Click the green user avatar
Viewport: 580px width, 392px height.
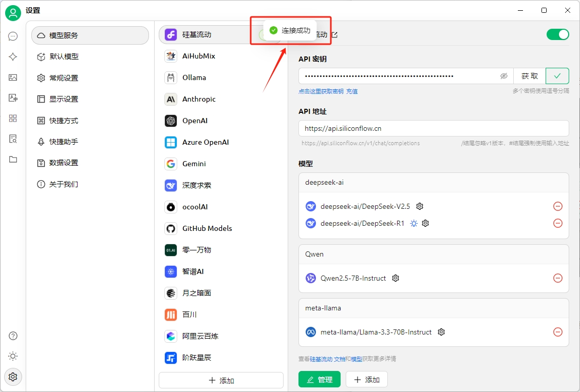point(13,13)
